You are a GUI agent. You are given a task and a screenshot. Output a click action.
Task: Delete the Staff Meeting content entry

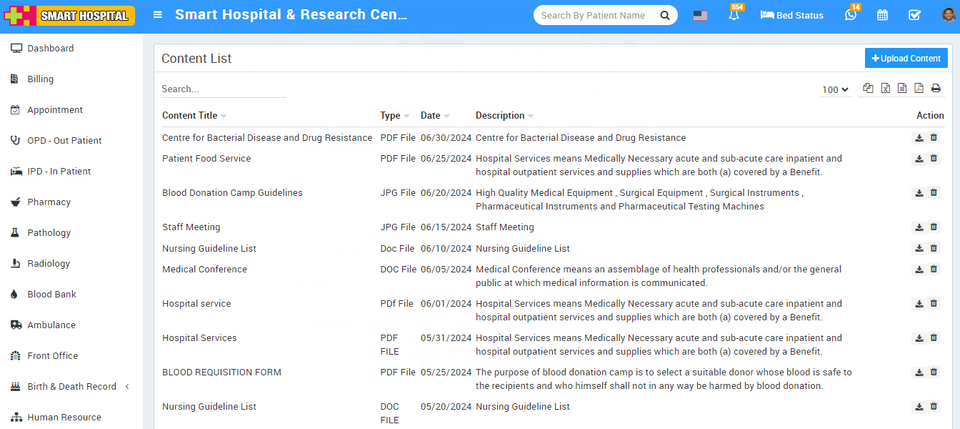(x=934, y=227)
